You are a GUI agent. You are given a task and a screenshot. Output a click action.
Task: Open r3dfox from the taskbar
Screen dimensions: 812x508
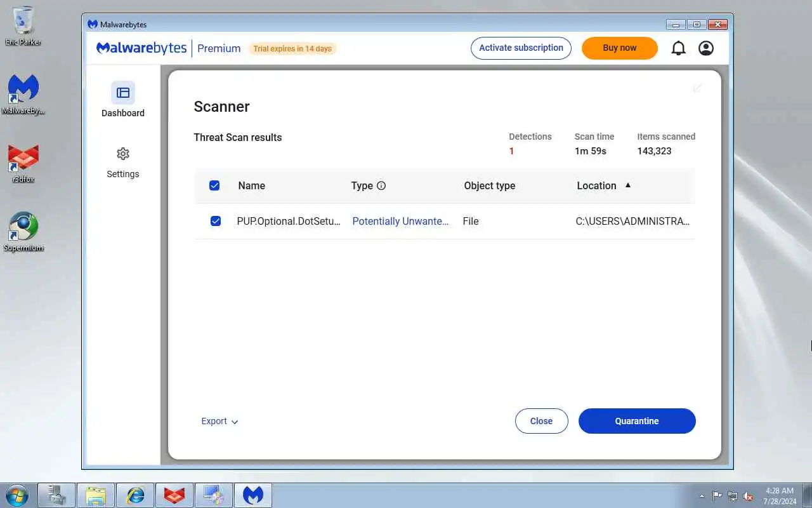point(174,495)
